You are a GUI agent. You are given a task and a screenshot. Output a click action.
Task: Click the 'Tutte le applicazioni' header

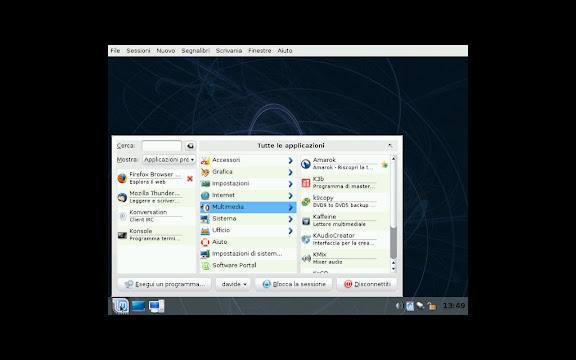pos(291,146)
